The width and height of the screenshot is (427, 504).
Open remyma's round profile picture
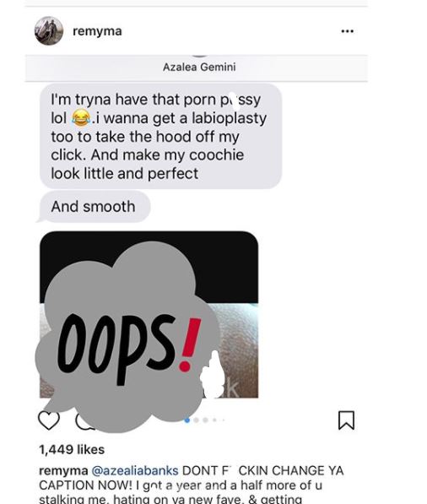pos(49,31)
